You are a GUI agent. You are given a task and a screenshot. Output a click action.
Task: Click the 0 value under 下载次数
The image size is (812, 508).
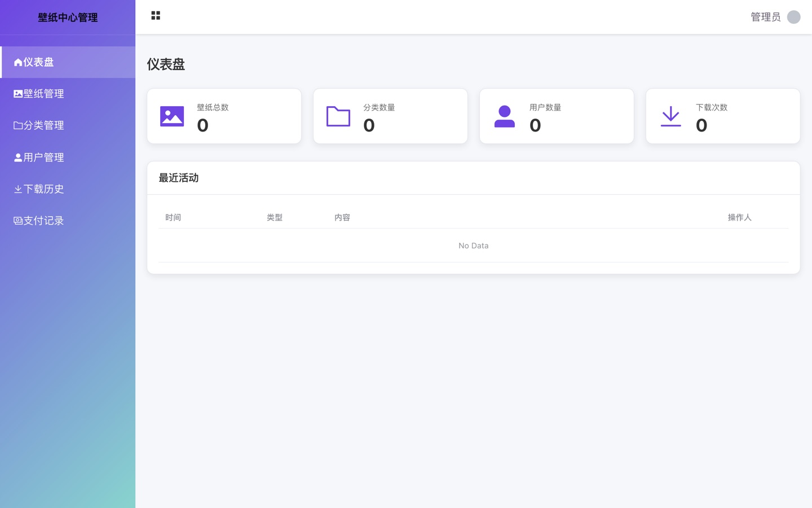(701, 125)
